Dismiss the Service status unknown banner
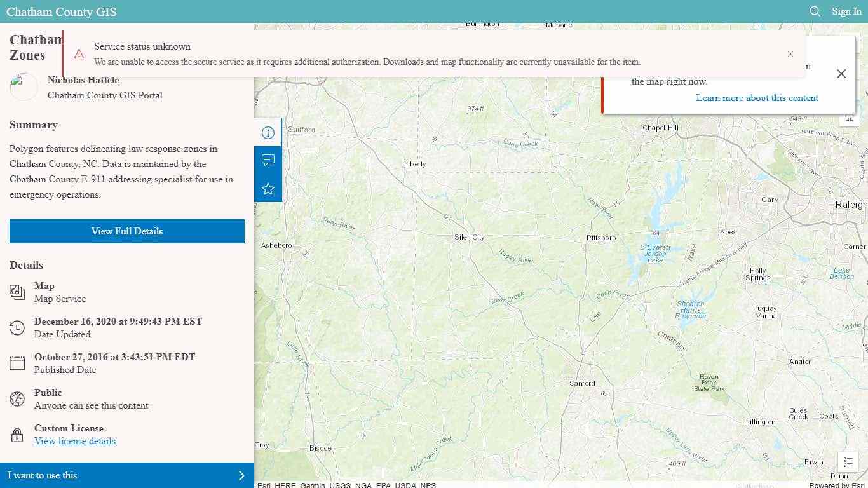This screenshot has width=868, height=488. tap(790, 54)
